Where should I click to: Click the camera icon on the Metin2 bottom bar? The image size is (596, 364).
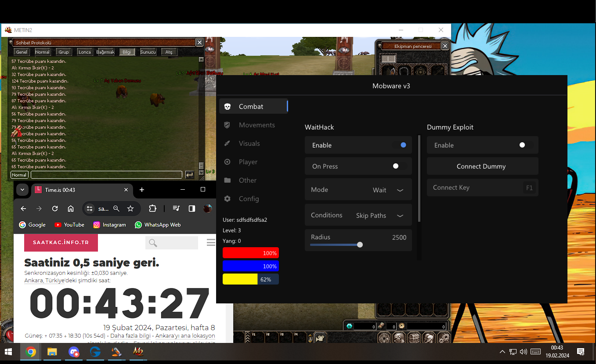[320, 338]
